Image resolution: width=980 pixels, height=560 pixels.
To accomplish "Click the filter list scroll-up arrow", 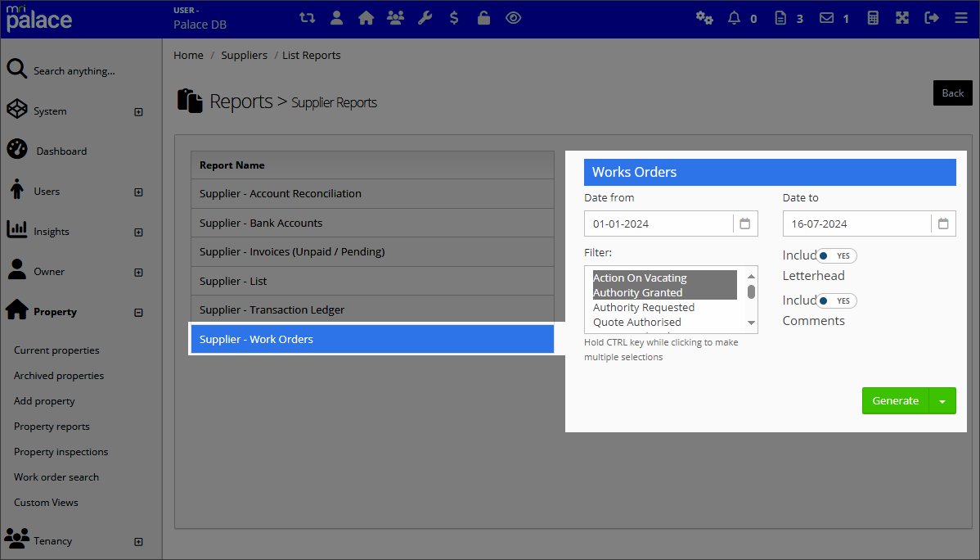I will 751,277.
